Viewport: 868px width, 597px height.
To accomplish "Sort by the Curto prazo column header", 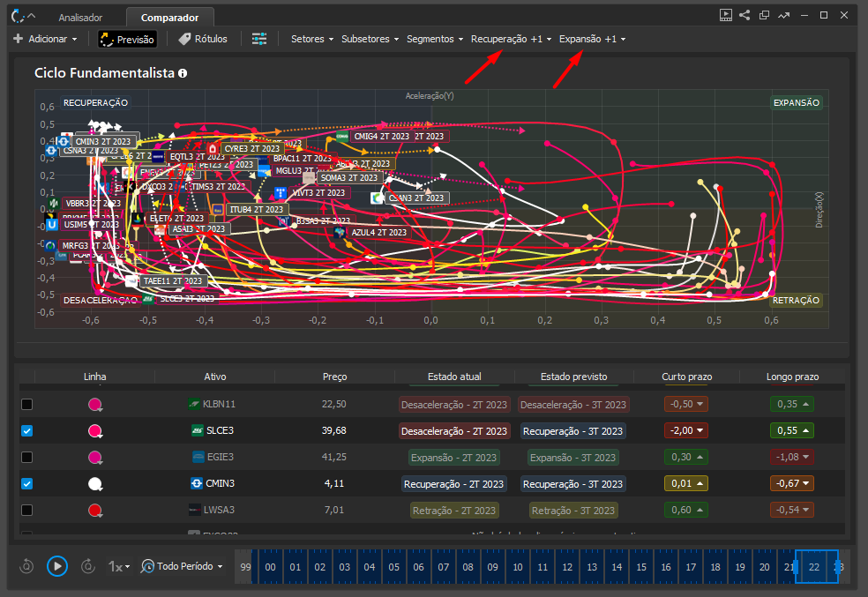I will [x=686, y=377].
